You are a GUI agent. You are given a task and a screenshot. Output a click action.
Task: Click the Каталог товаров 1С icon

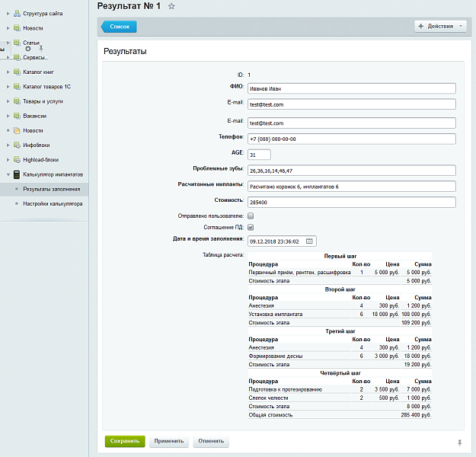tap(16, 87)
